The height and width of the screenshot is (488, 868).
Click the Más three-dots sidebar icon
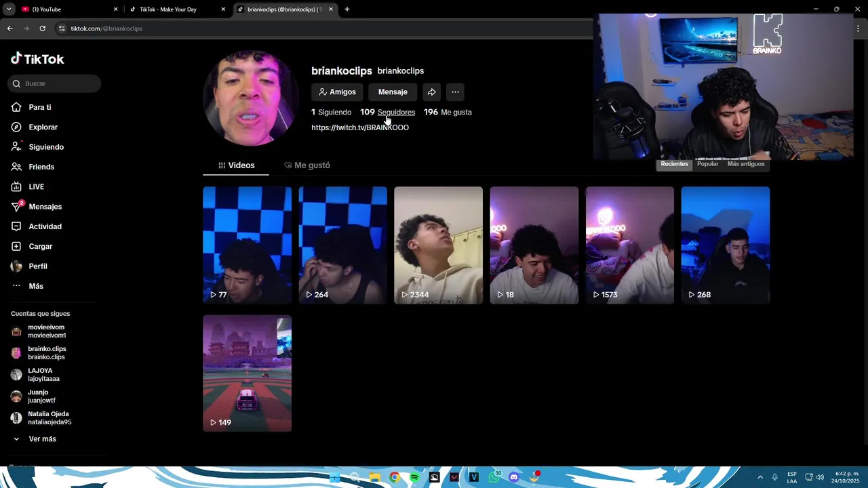pos(16,286)
